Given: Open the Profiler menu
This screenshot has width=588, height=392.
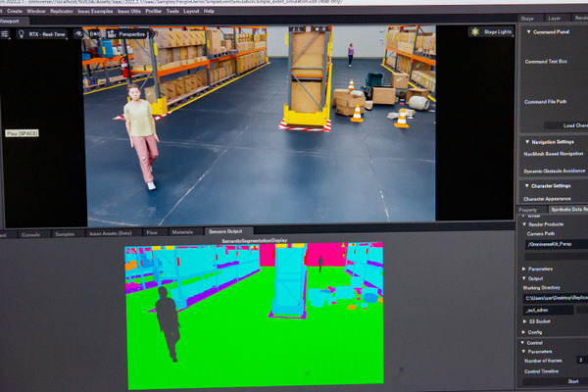Looking at the screenshot, I should 150,11.
